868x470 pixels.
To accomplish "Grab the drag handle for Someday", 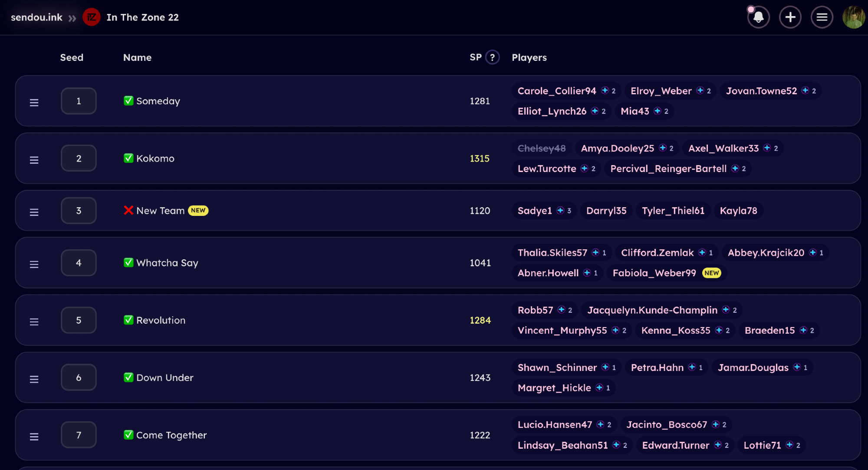I will pyautogui.click(x=34, y=103).
